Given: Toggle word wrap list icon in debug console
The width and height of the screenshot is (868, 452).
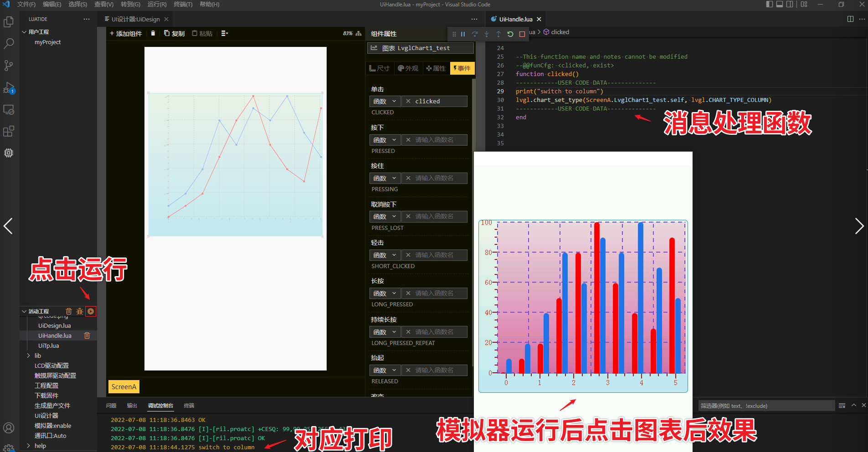Looking at the screenshot, I should [x=842, y=406].
